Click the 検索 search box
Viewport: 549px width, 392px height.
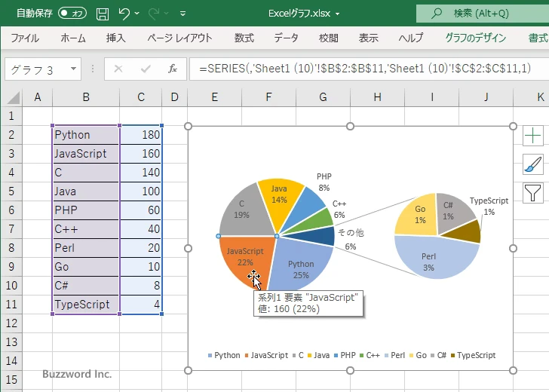coord(483,14)
